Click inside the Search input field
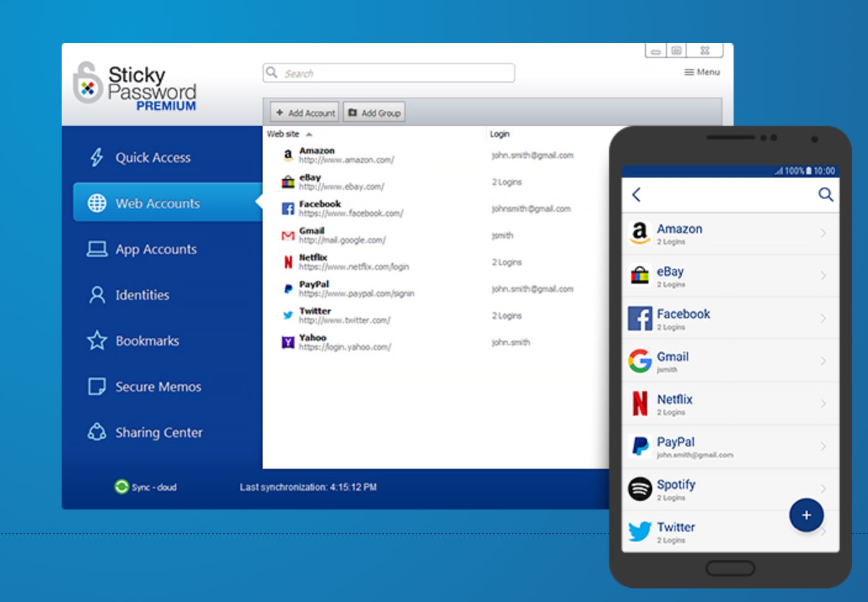 coord(388,73)
